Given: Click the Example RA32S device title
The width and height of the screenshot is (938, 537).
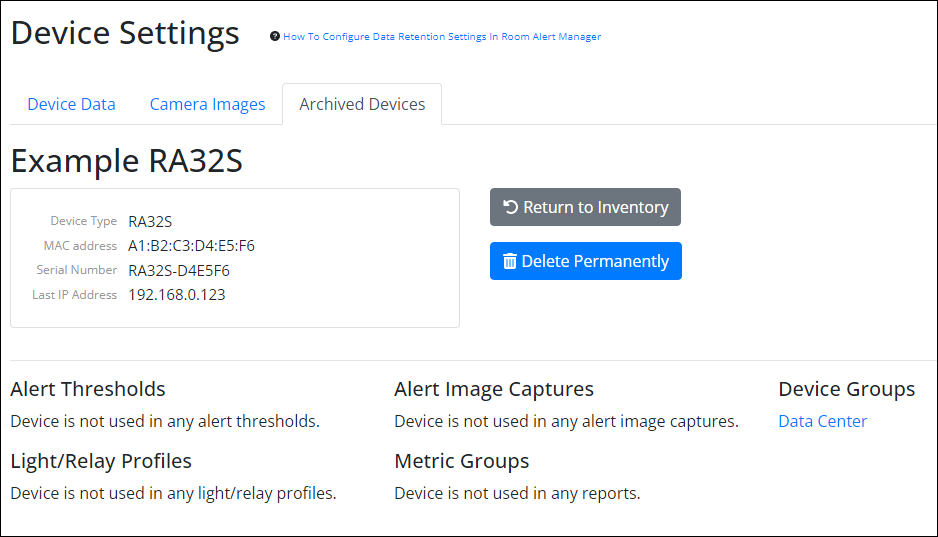Looking at the screenshot, I should coord(127,161).
